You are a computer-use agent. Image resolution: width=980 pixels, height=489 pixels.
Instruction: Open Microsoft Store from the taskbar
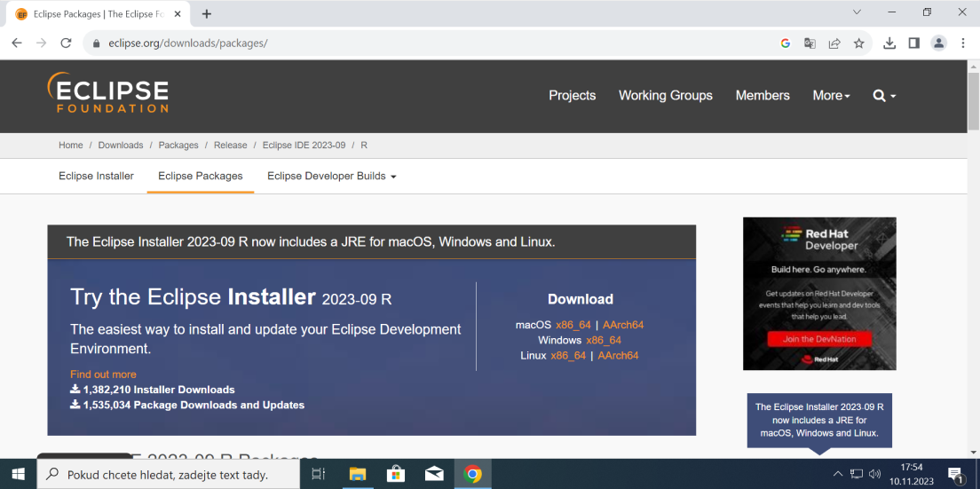click(x=396, y=474)
